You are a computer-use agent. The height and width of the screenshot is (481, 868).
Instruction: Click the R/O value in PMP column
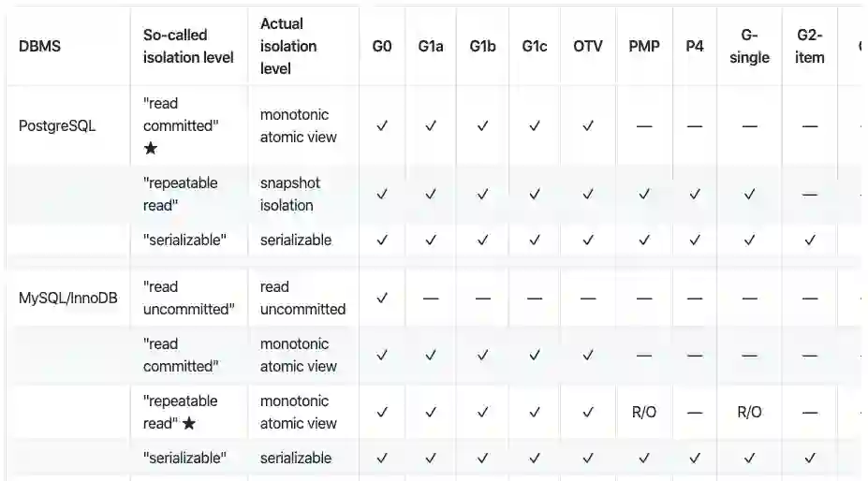[x=644, y=413]
